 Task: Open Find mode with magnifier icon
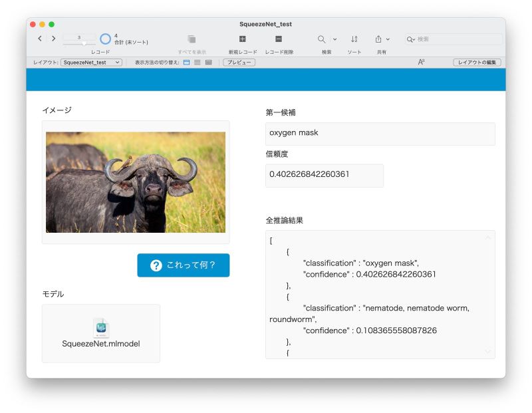click(x=321, y=39)
